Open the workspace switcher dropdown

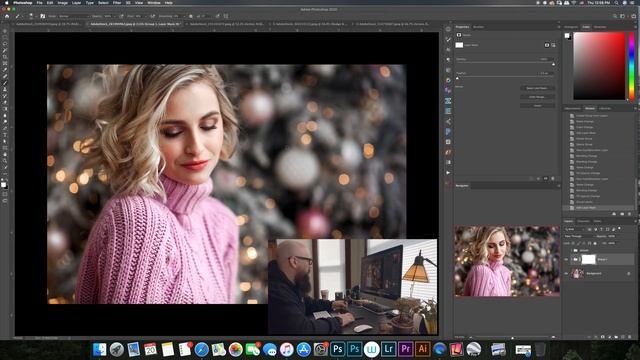tap(623, 16)
